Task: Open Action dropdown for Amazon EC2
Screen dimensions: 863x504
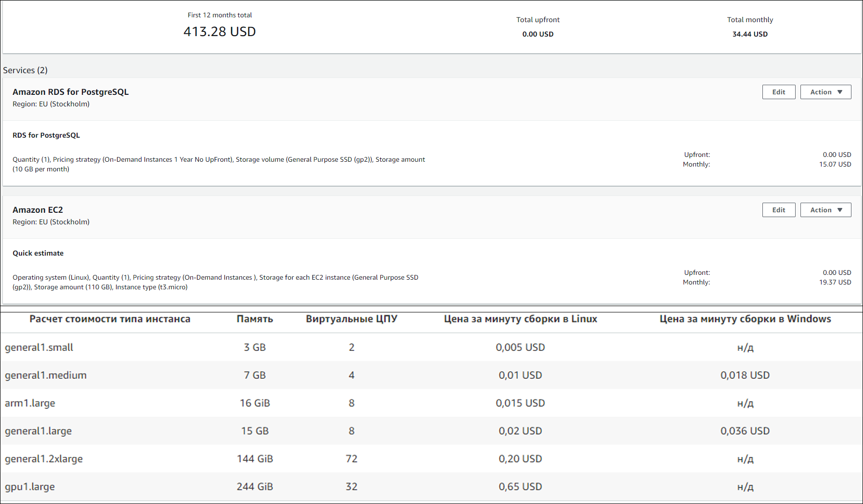Action: [x=825, y=210]
